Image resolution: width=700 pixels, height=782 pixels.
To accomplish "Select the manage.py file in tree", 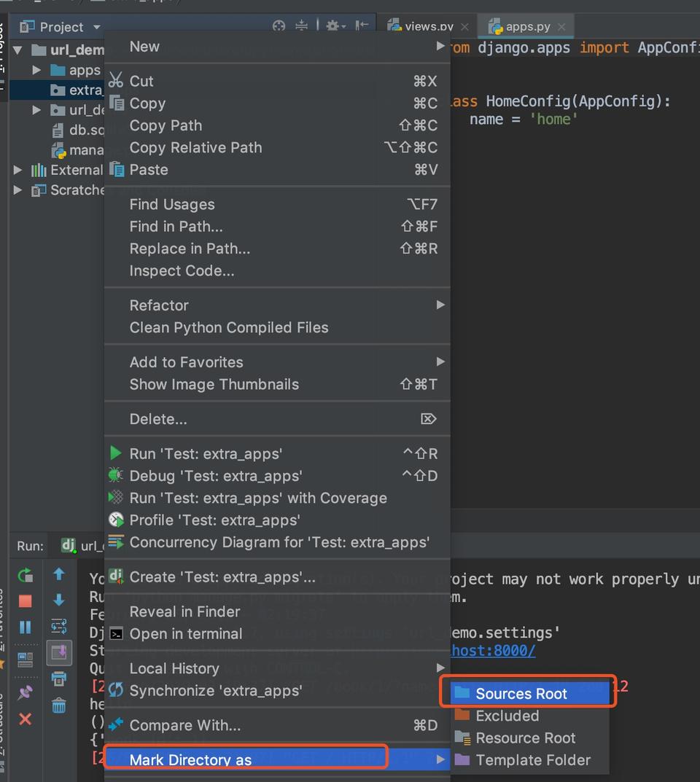I will click(x=77, y=150).
